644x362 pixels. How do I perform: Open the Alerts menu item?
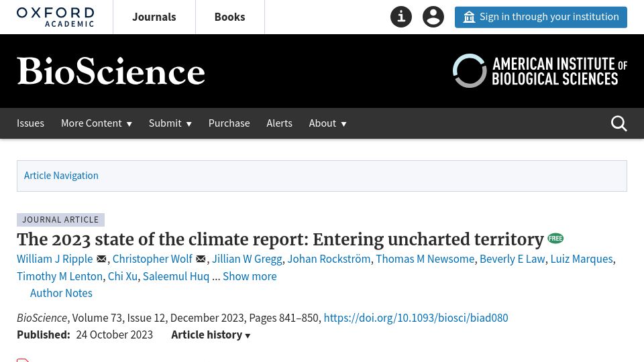click(279, 123)
